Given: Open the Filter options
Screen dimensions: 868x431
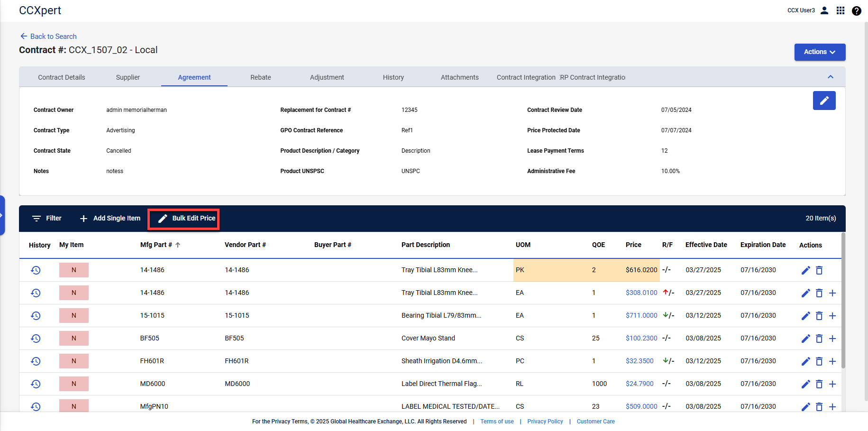Looking at the screenshot, I should 46,218.
